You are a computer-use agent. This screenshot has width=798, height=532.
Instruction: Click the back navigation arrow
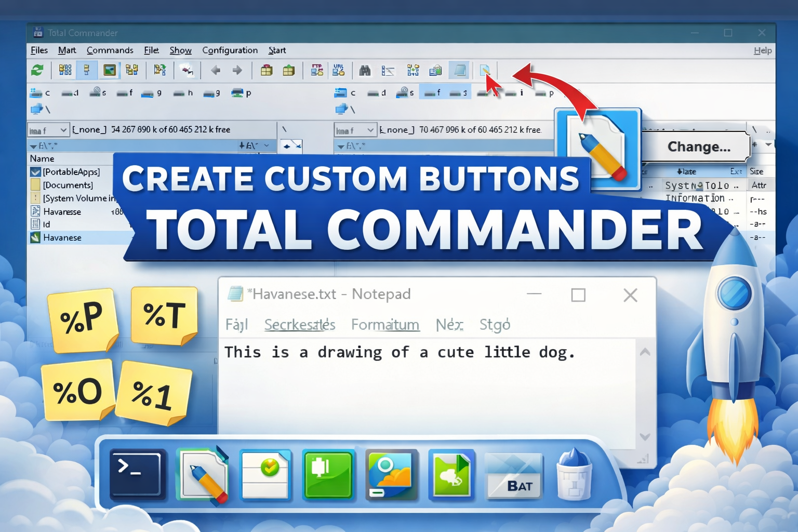point(215,70)
